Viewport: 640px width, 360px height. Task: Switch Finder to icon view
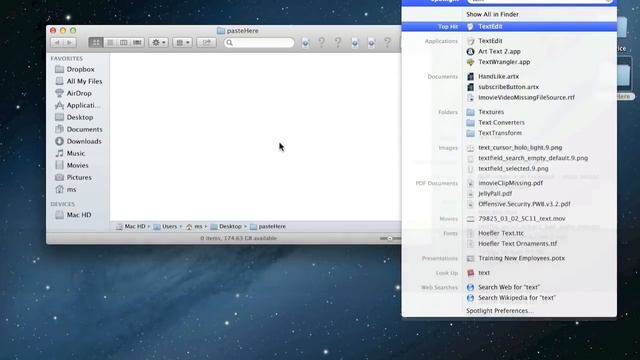[x=96, y=42]
